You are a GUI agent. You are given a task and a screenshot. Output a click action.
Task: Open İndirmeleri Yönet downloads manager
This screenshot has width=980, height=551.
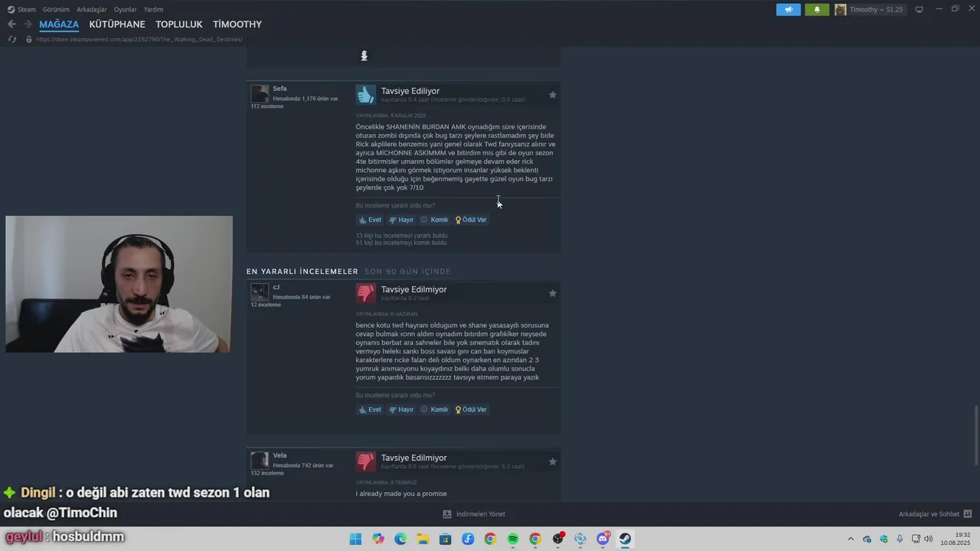coord(474,514)
